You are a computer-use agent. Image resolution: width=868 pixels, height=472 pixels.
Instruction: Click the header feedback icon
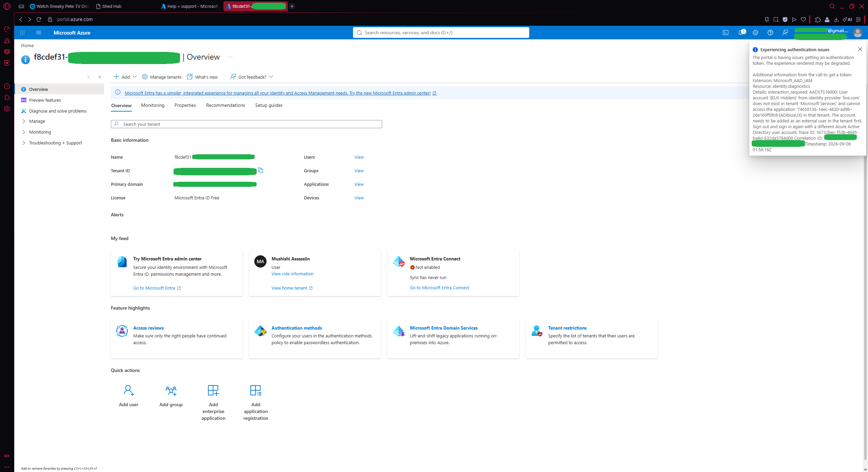click(785, 33)
